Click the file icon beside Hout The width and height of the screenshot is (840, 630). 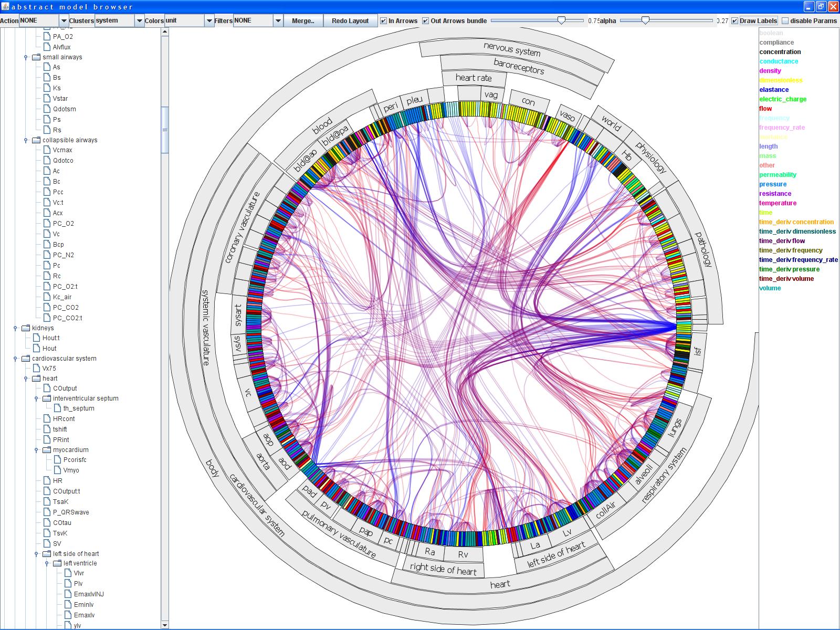tap(36, 349)
